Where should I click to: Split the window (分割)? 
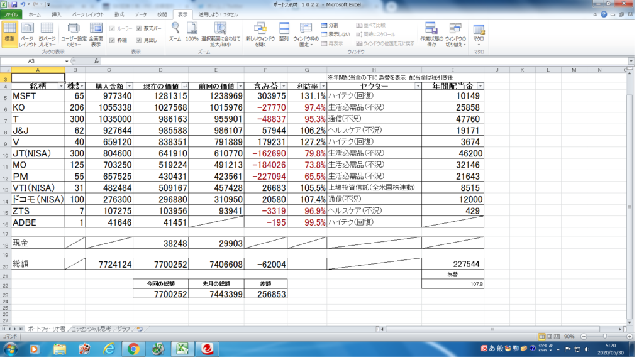[x=330, y=26]
